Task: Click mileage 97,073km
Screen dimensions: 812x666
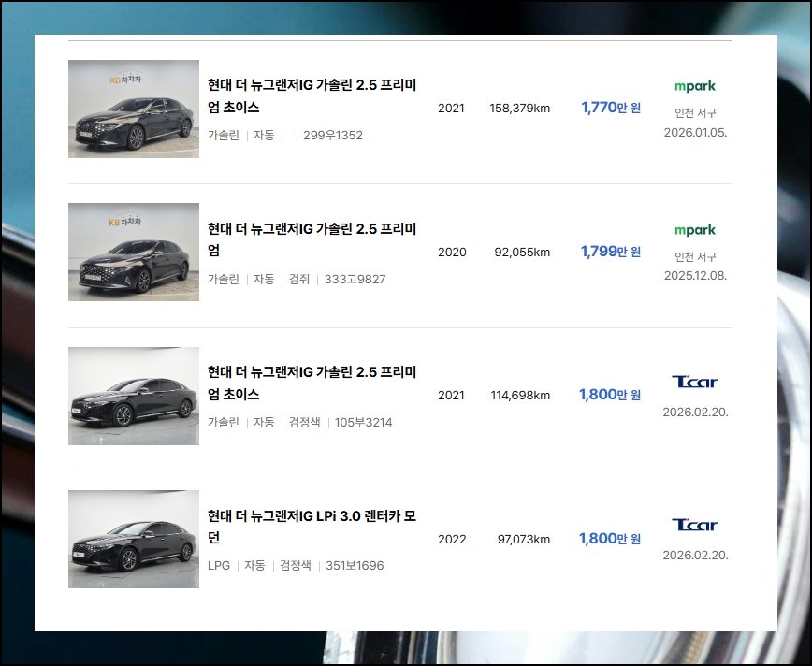Action: (x=524, y=539)
